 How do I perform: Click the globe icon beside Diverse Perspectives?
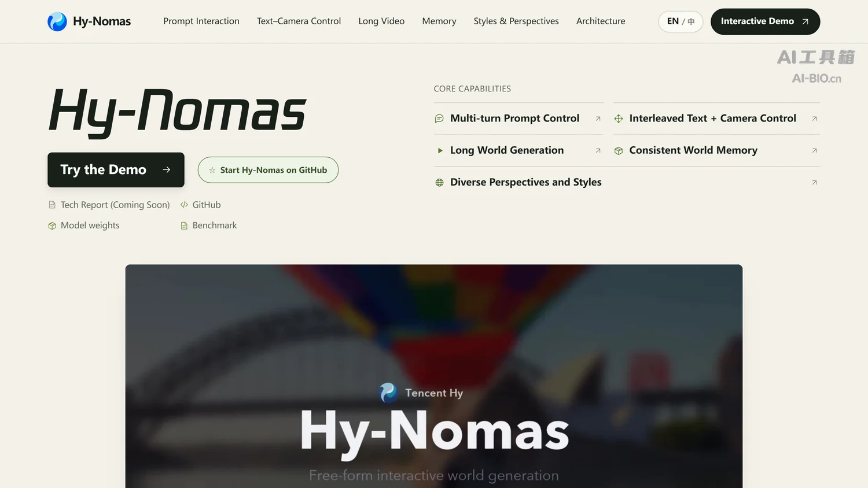(439, 183)
